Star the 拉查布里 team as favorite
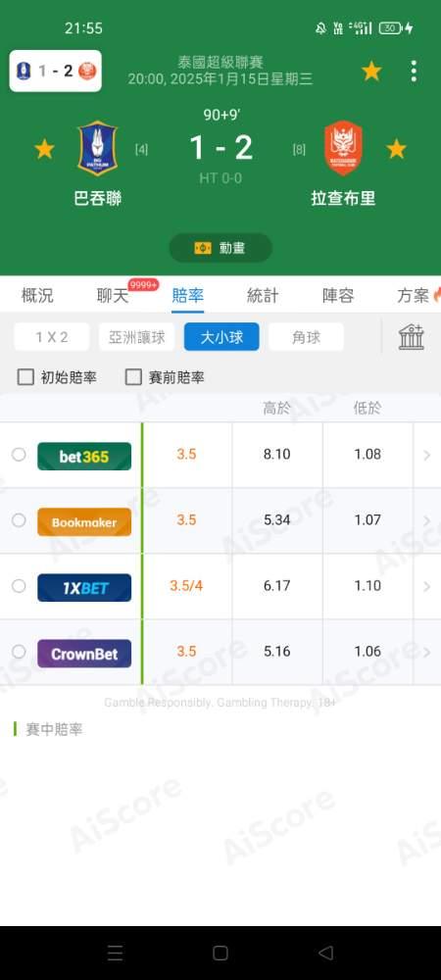The image size is (441, 980). pos(396,149)
